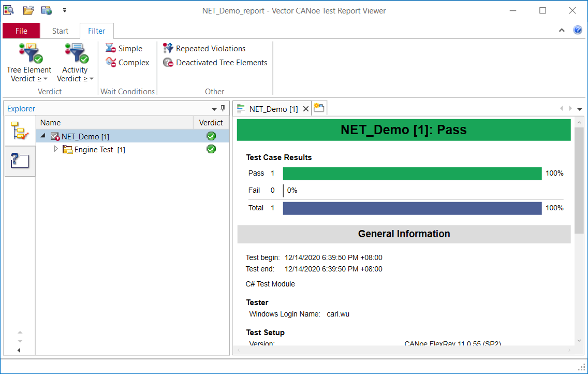
Task: Click the open-in-browser toolbar icon
Action: point(47,10)
